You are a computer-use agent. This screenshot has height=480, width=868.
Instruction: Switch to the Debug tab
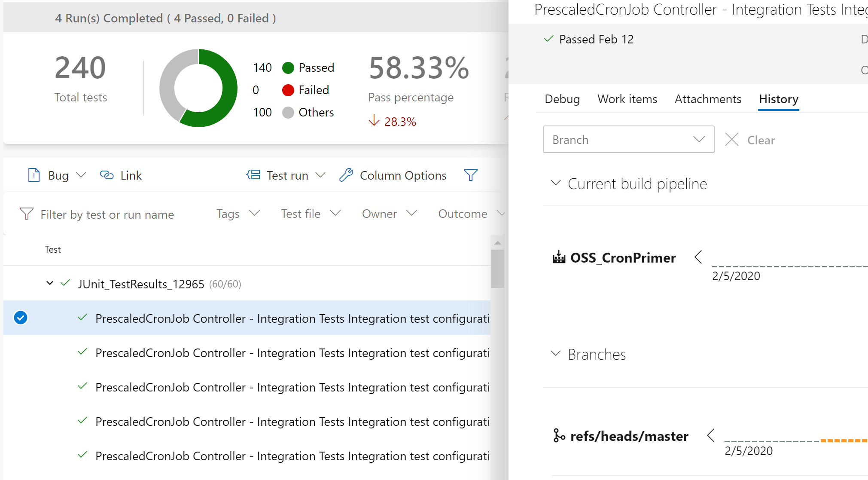coord(562,99)
